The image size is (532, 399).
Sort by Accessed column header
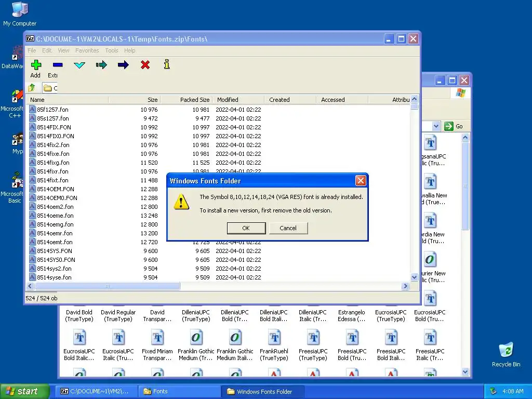pos(342,99)
